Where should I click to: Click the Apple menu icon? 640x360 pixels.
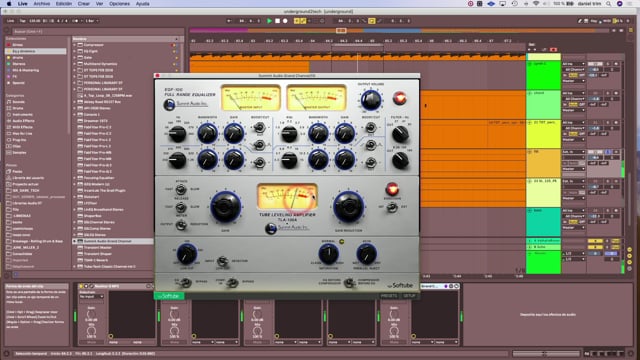click(x=9, y=4)
